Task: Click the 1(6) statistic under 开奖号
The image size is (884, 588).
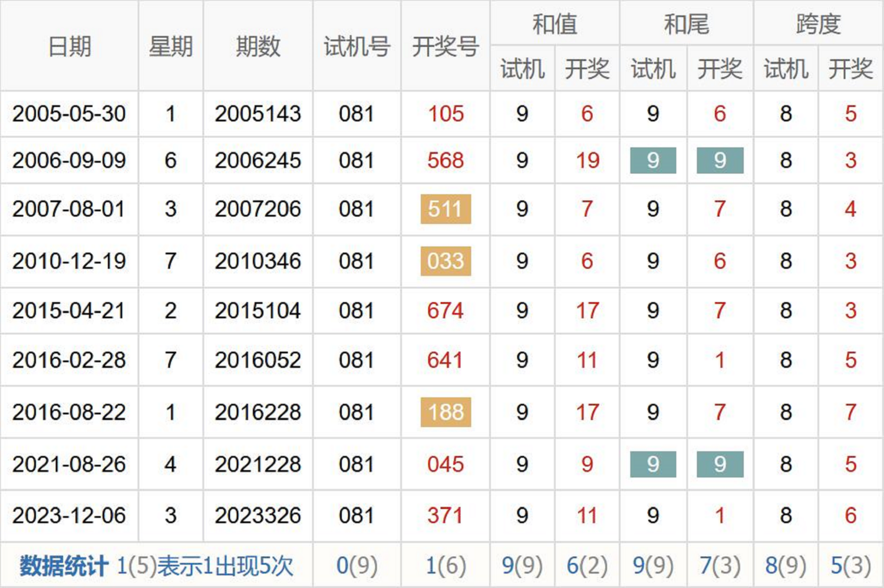Action: 445,566
